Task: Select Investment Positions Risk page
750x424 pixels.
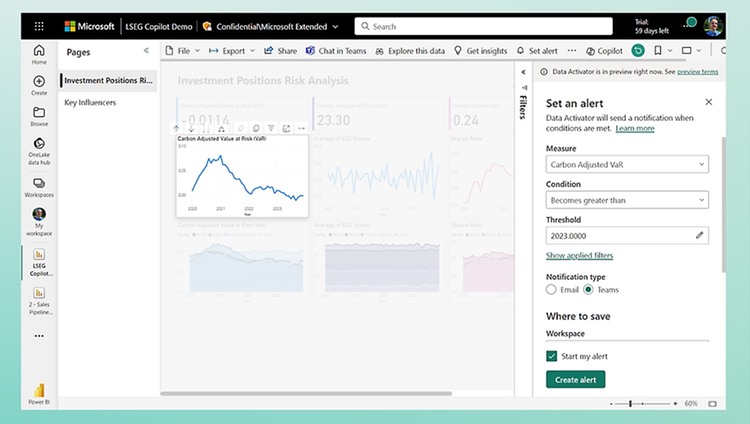Action: coord(108,80)
